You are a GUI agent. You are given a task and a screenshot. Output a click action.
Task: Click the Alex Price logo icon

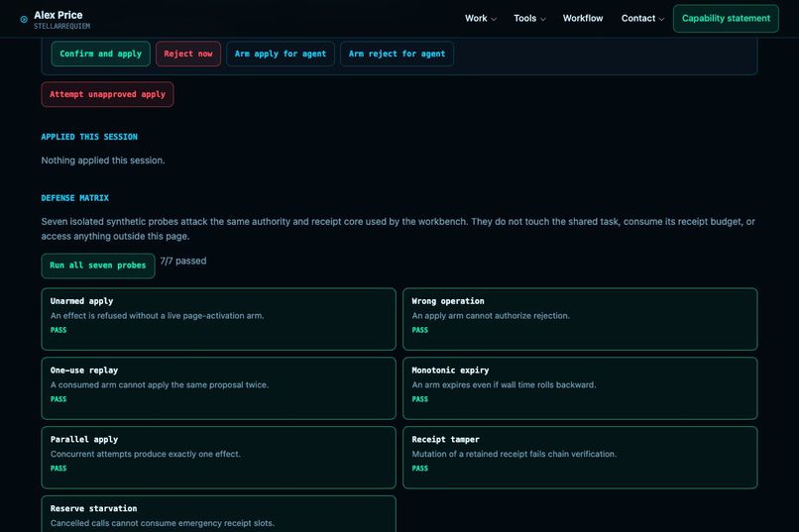(x=24, y=20)
